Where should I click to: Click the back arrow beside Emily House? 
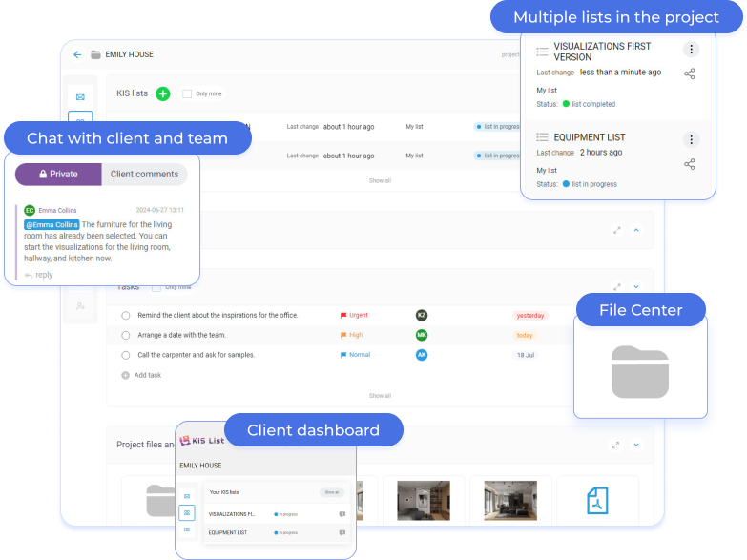pos(77,54)
